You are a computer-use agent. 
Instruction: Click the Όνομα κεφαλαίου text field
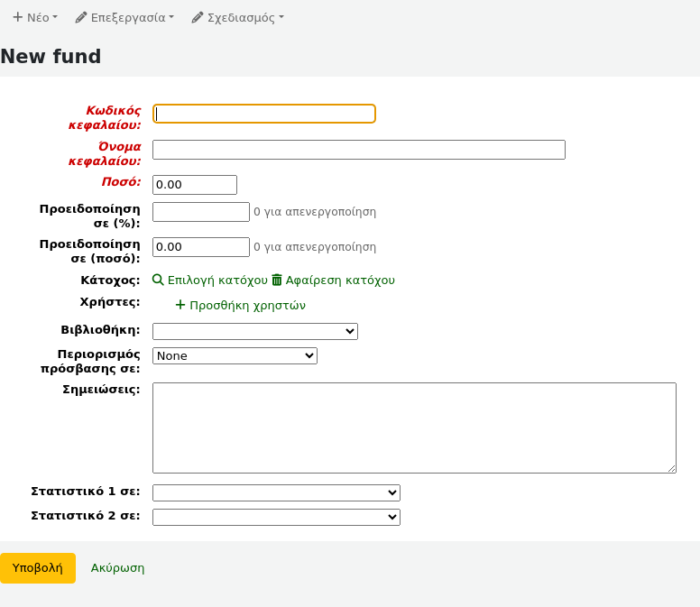358,150
